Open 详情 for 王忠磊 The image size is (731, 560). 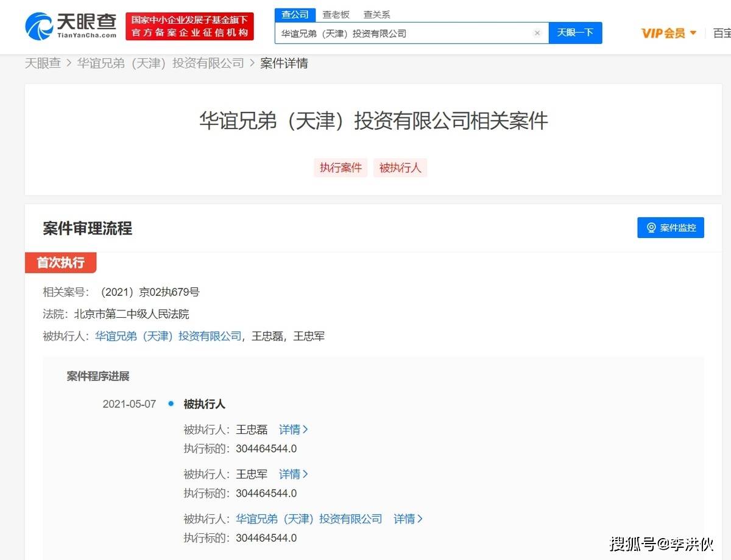pyautogui.click(x=294, y=430)
